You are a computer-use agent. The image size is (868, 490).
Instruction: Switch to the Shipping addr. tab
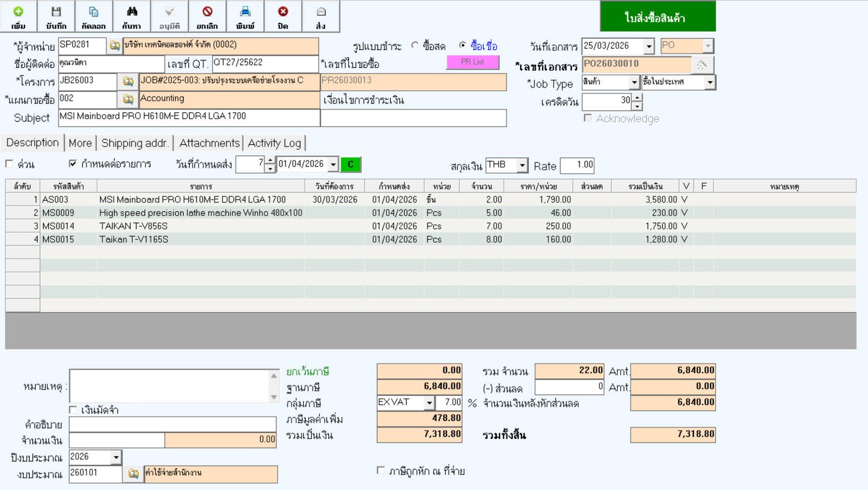(134, 143)
